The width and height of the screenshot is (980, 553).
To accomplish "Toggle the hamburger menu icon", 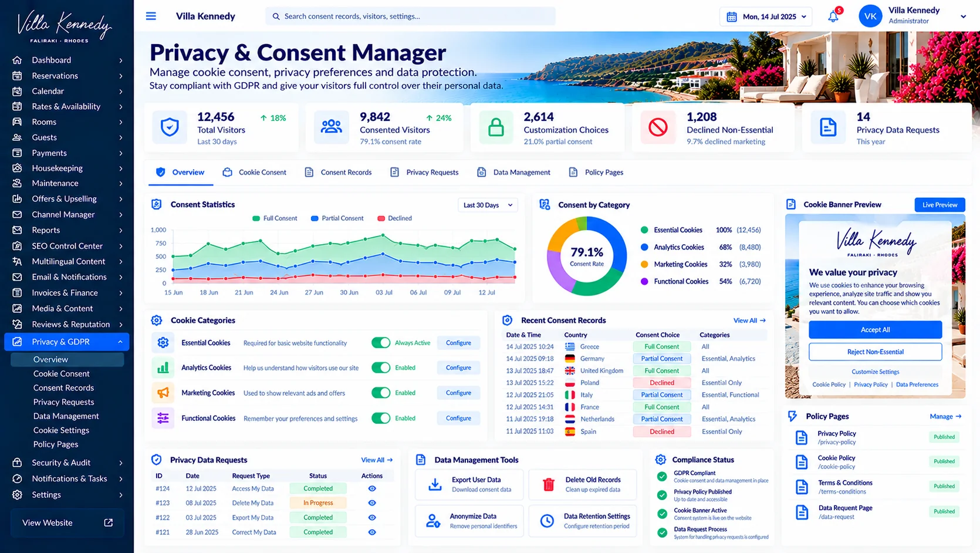I will [x=151, y=16].
